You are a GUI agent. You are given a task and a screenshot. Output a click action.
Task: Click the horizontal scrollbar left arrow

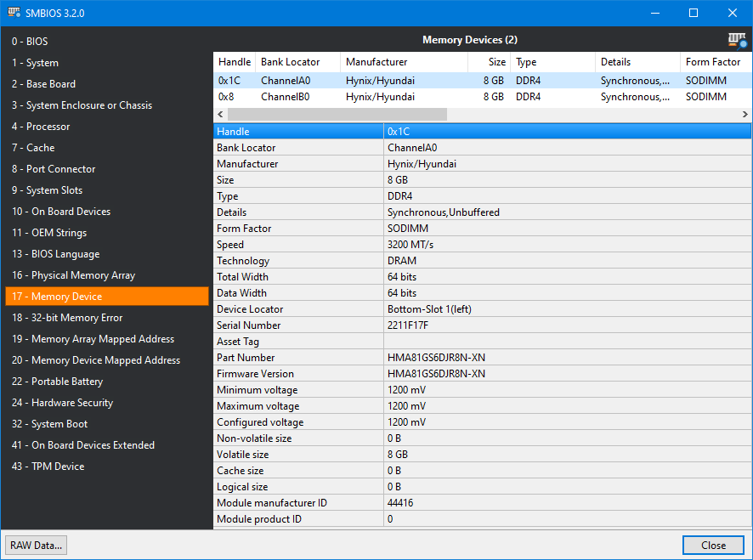coord(220,115)
